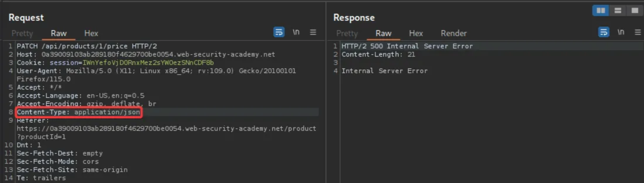Image resolution: width=644 pixels, height=183 pixels.
Task: Switch to Hex tab in Response
Action: (x=416, y=33)
